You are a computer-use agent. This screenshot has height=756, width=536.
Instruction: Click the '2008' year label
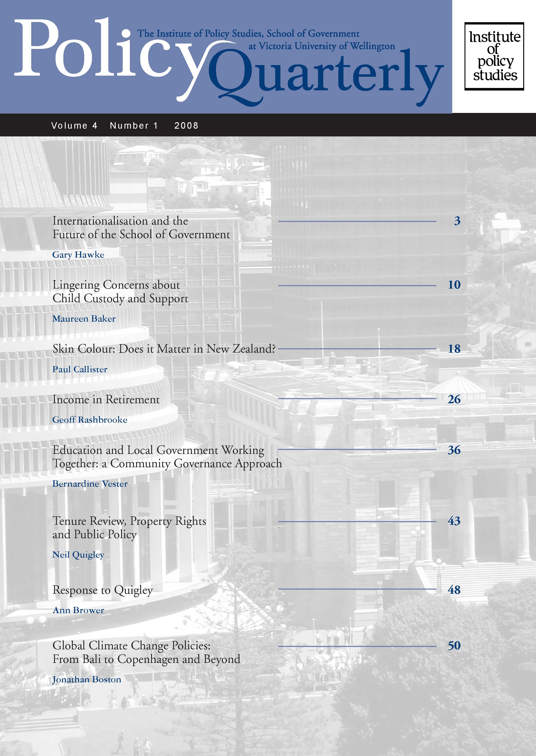pyautogui.click(x=186, y=125)
